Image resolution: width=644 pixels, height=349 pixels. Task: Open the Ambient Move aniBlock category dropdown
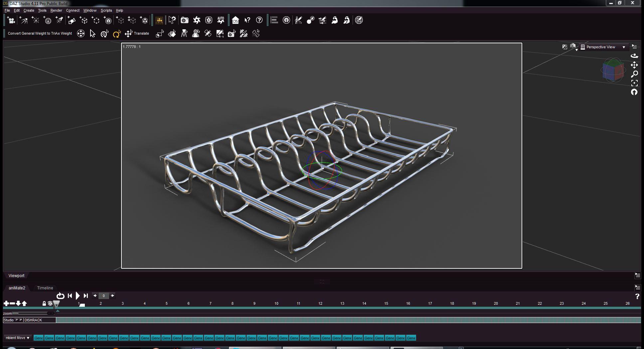point(18,338)
